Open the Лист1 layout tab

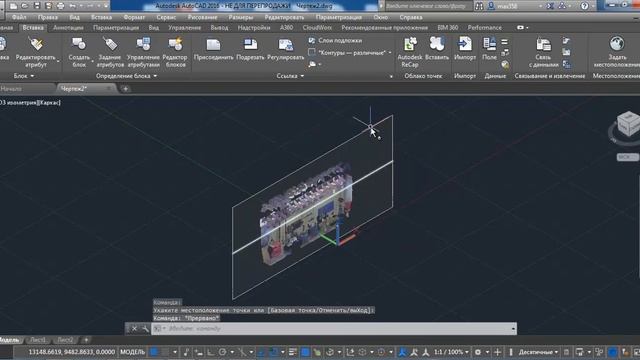click(38, 340)
